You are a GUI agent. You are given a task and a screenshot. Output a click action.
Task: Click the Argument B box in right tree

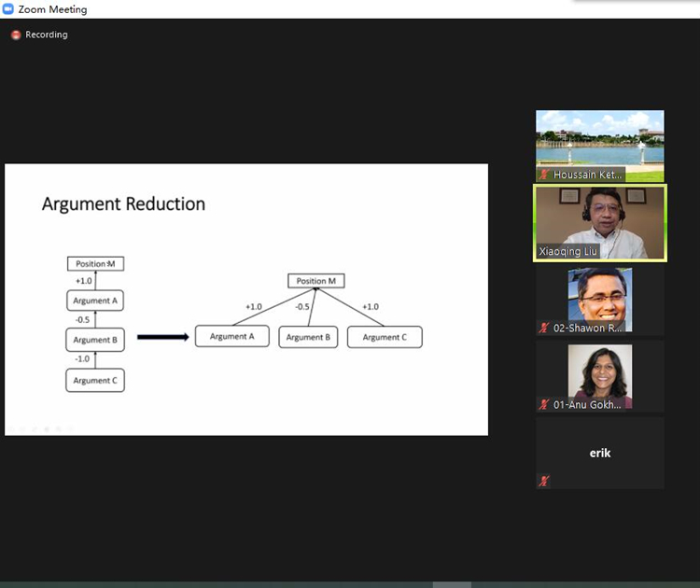308,337
